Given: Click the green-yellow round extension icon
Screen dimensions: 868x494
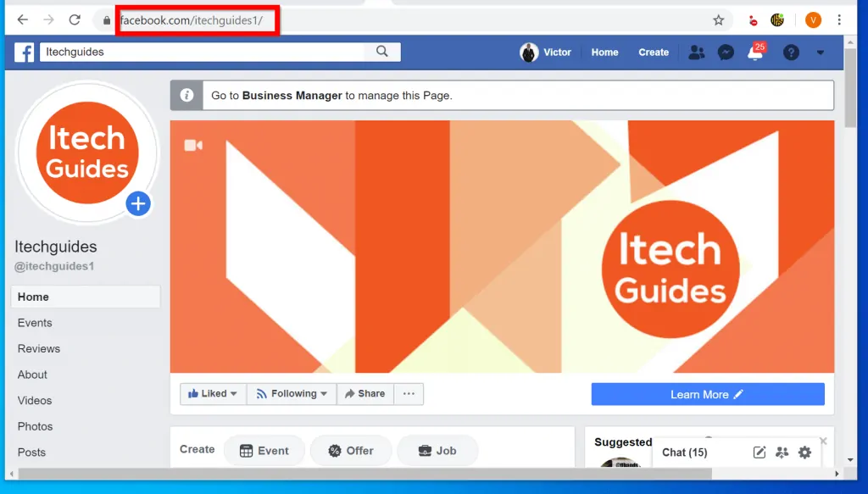Looking at the screenshot, I should pyautogui.click(x=777, y=20).
